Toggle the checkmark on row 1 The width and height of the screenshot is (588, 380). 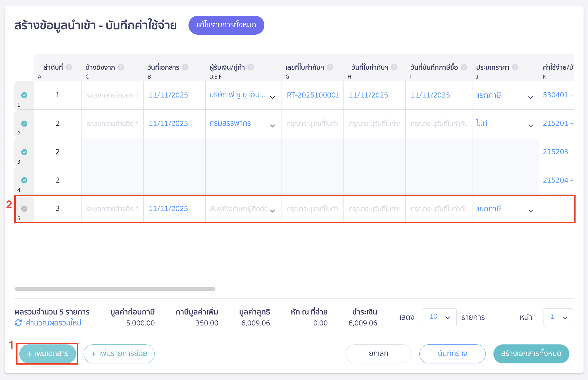(25, 95)
